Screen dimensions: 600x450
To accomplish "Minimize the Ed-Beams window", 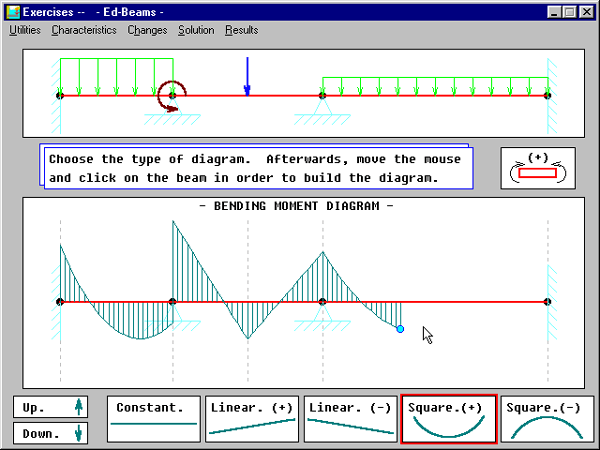I will coord(554,12).
